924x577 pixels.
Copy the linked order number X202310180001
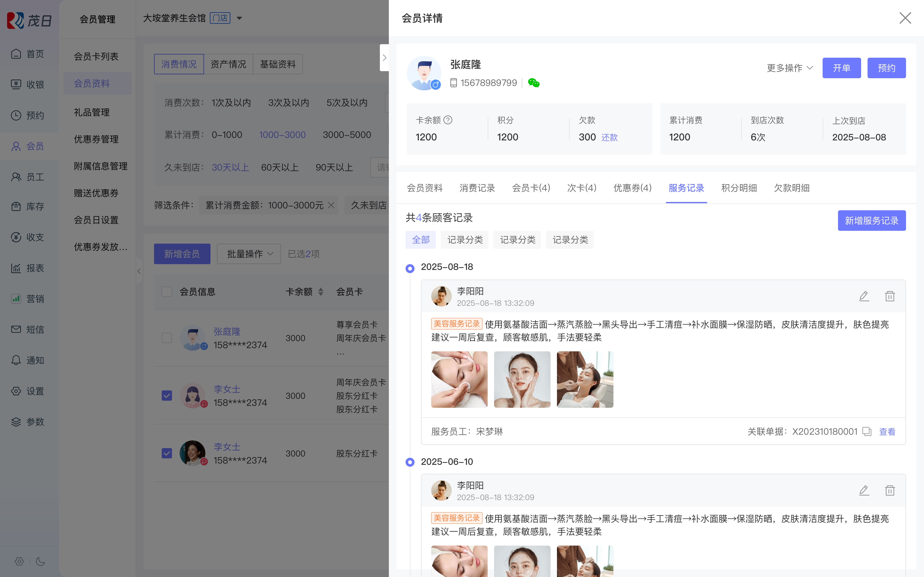(867, 432)
